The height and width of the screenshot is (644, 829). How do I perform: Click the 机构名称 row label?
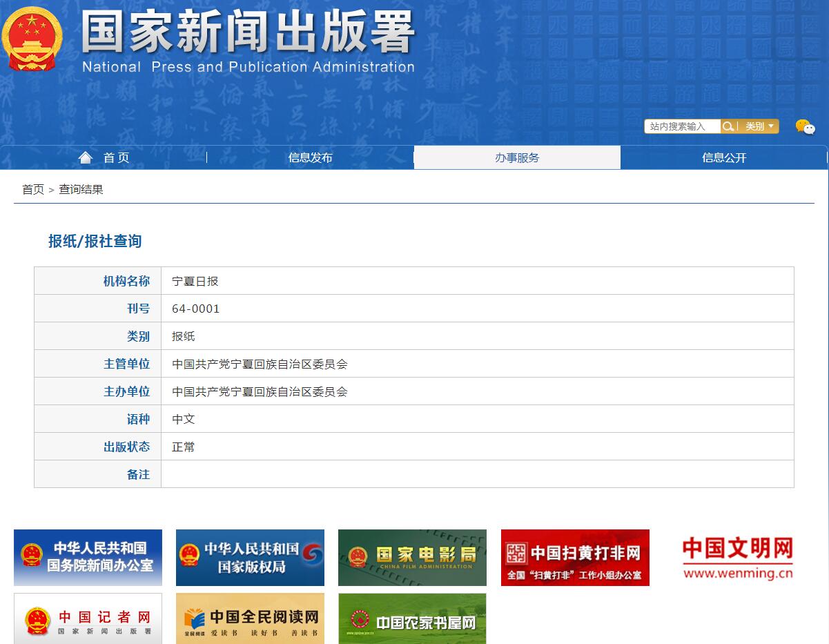tap(126, 281)
